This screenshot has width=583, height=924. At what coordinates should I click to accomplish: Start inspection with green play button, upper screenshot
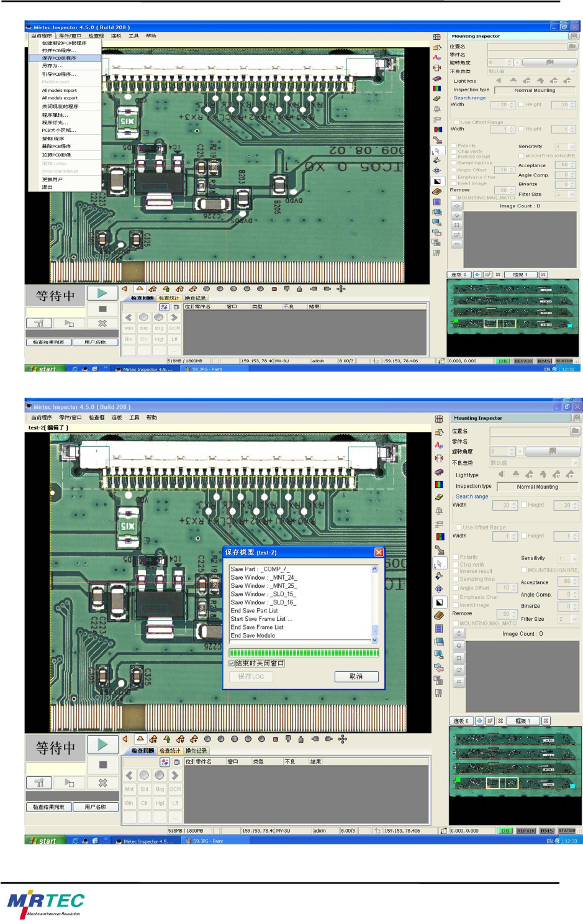click(x=102, y=293)
